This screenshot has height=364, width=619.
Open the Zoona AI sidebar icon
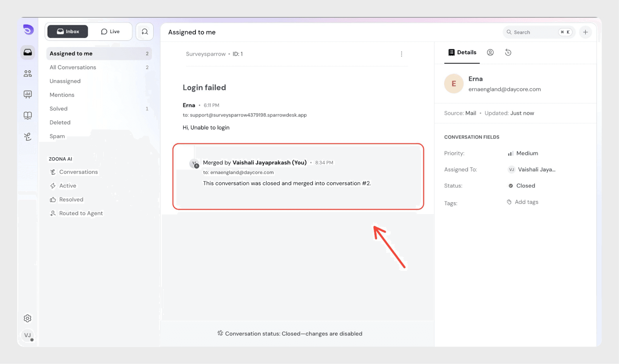coord(27,137)
